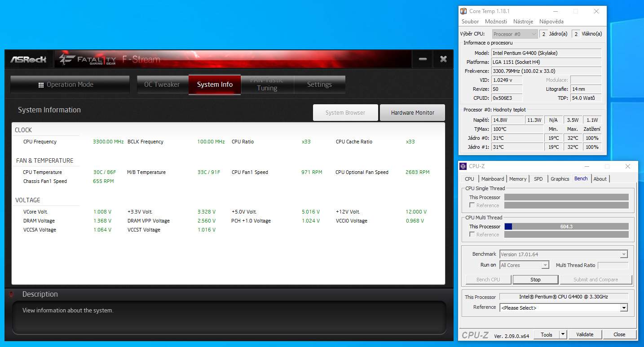The width and height of the screenshot is (644, 347).
Task: Click the Fatal1ty Gaming Gear logo
Action: click(88, 59)
